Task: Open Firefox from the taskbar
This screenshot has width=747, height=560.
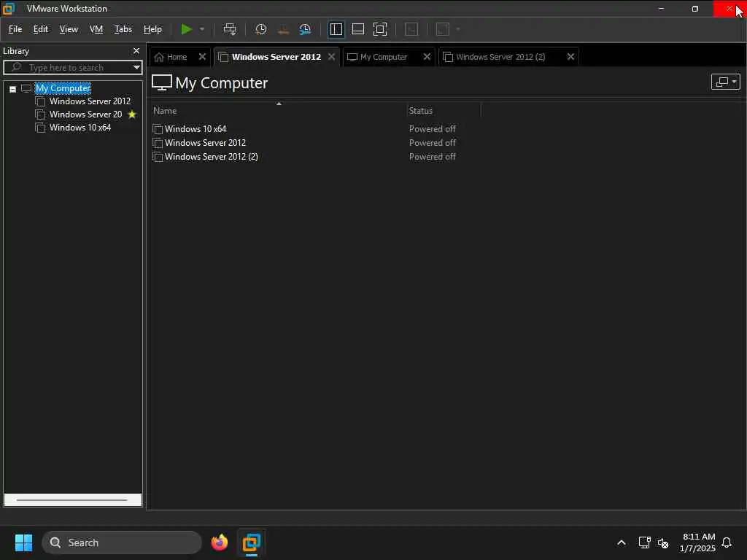Action: pyautogui.click(x=219, y=542)
